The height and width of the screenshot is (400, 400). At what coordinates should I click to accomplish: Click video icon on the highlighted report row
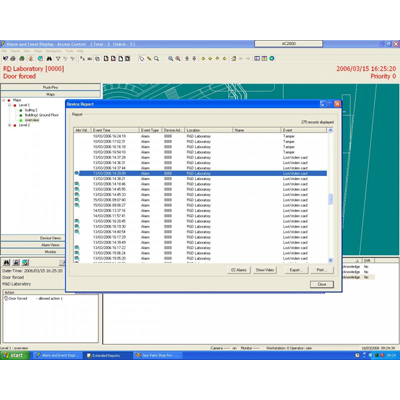(x=77, y=173)
